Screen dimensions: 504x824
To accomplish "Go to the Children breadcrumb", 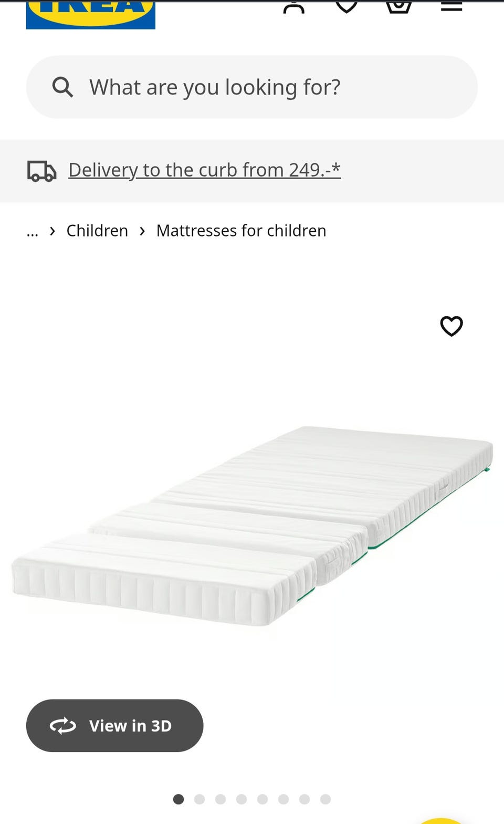I will click(97, 231).
